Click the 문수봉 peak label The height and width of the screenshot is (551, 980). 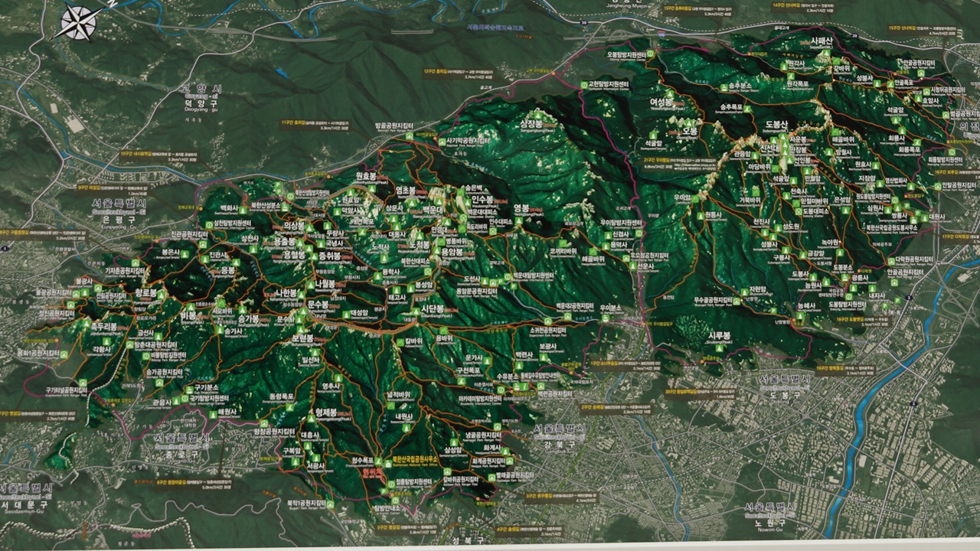tap(318, 305)
